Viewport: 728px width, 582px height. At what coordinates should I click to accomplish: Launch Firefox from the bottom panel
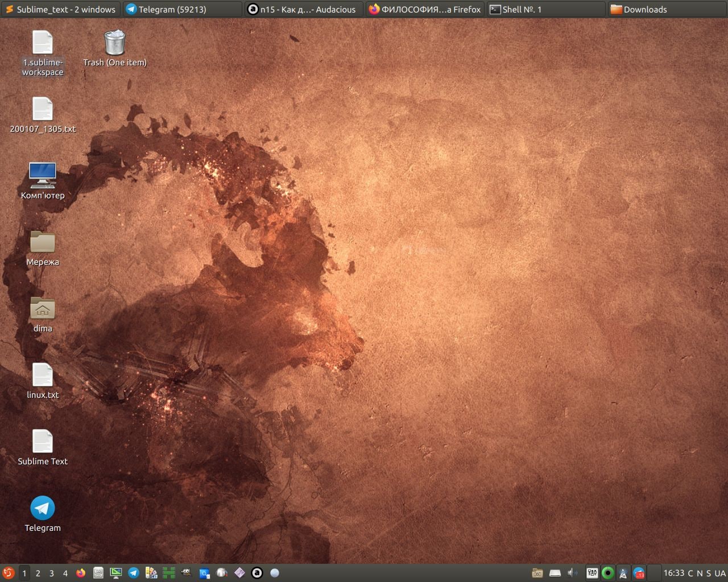point(81,573)
